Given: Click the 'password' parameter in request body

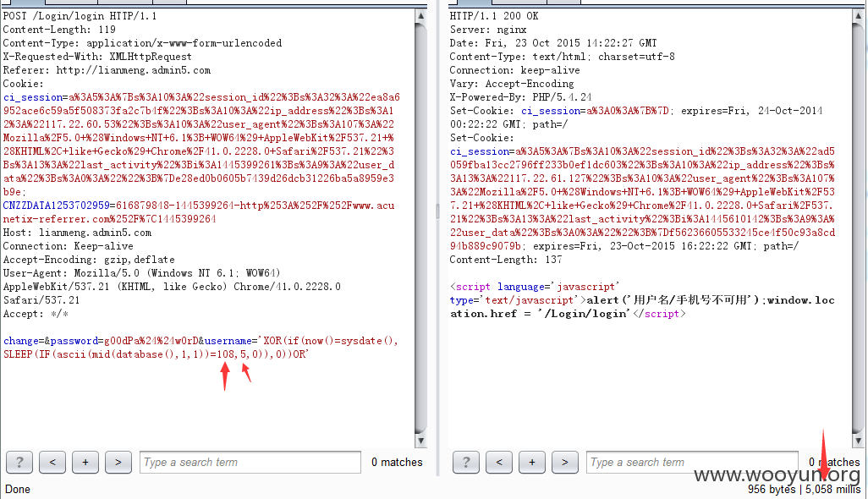Looking at the screenshot, I should click(x=74, y=342).
